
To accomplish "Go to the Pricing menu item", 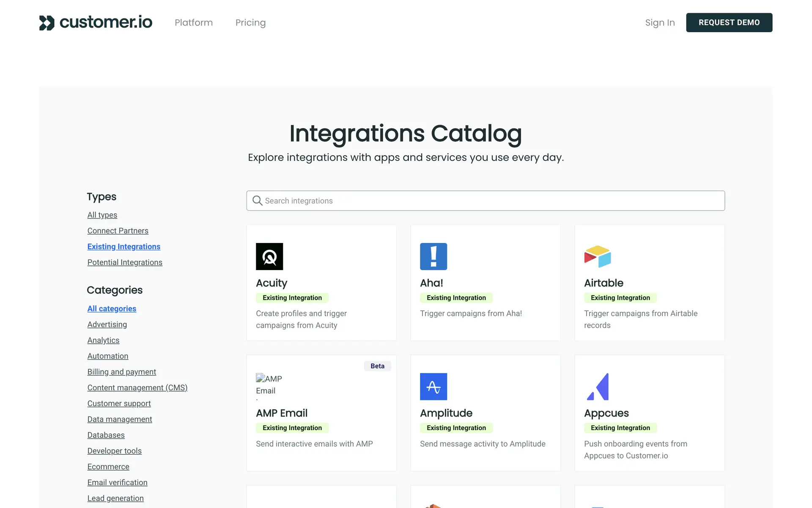I will 250,22.
